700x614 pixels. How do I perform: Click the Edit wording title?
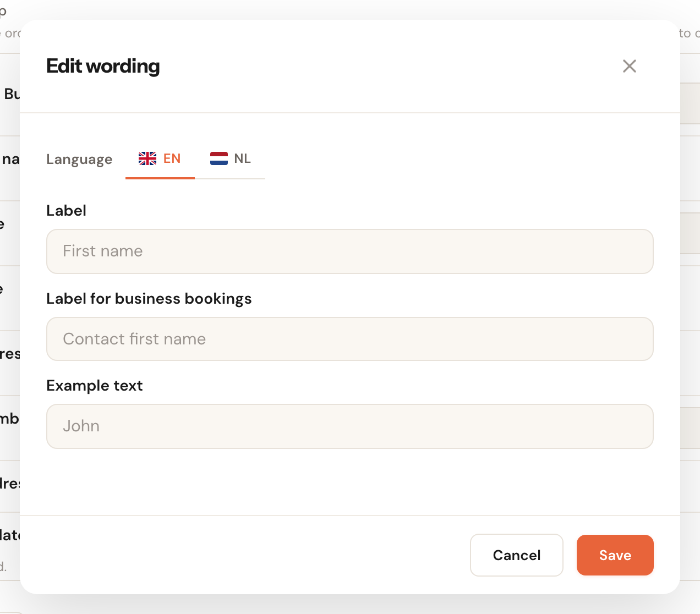pos(103,66)
